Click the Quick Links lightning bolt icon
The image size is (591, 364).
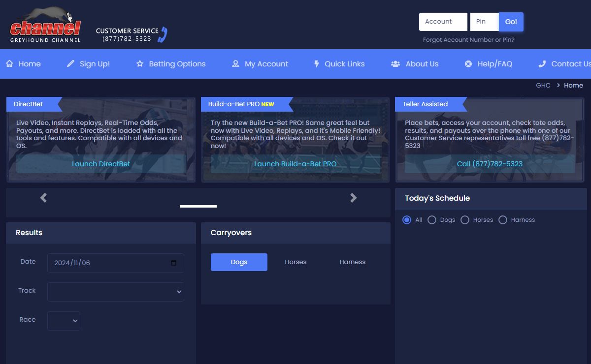pyautogui.click(x=317, y=64)
